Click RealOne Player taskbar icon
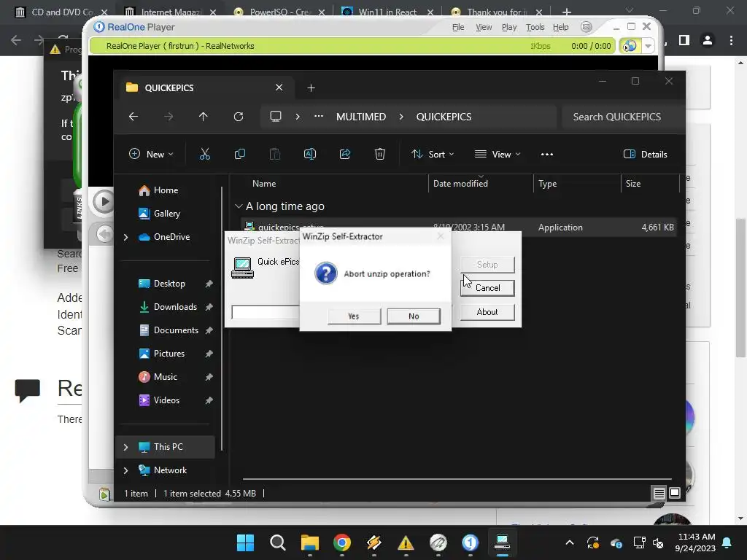Viewport: 747px width, 560px height. (471, 542)
